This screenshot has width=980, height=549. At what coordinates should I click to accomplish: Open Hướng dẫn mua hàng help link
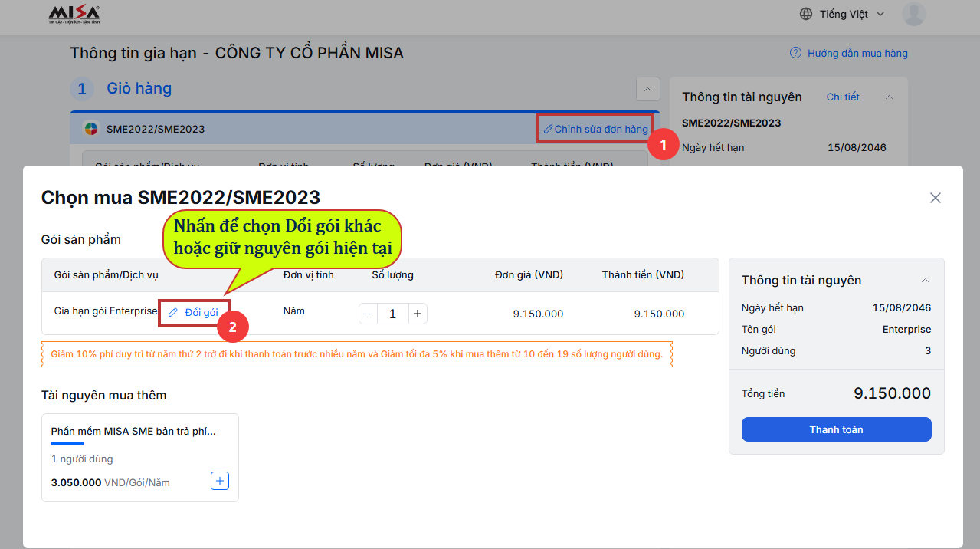pos(857,53)
